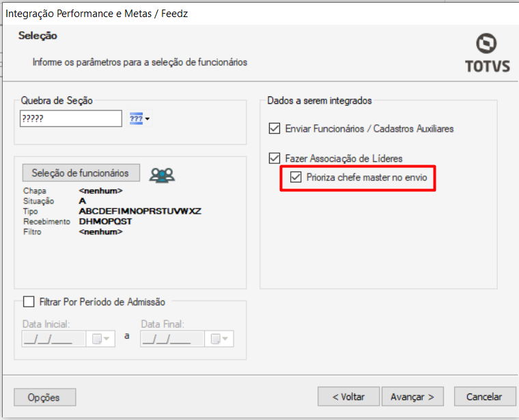This screenshot has width=519, height=420.
Task: Select the Recebimento value DHMOPQST
Action: [x=105, y=221]
